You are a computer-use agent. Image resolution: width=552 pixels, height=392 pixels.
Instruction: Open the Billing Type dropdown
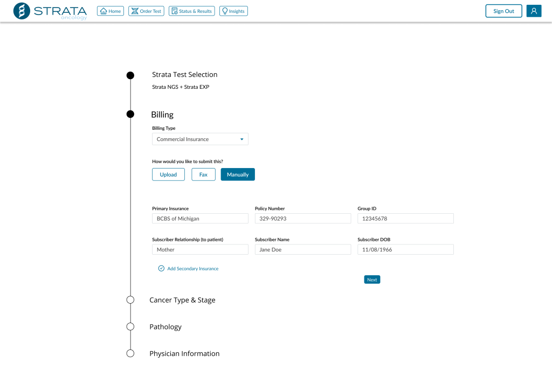(x=200, y=139)
